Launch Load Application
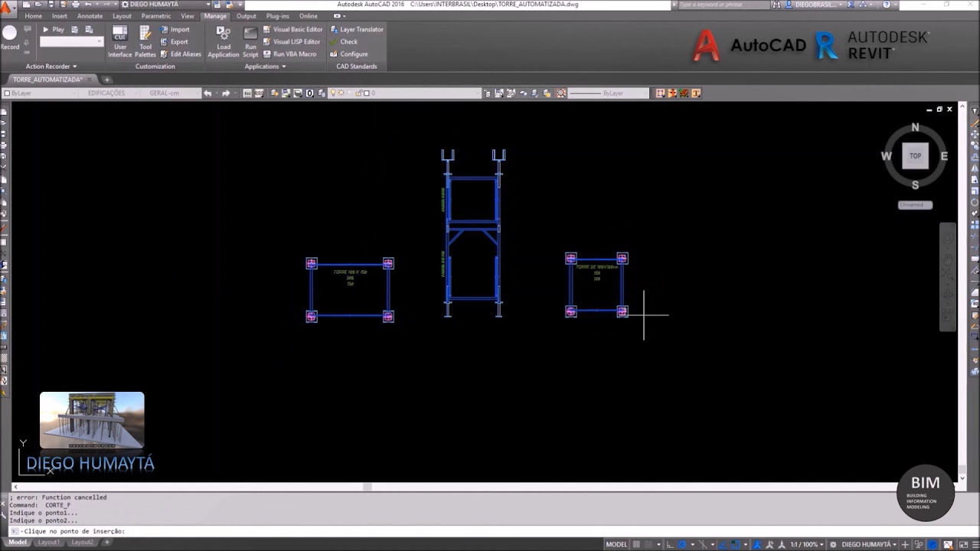 (224, 41)
